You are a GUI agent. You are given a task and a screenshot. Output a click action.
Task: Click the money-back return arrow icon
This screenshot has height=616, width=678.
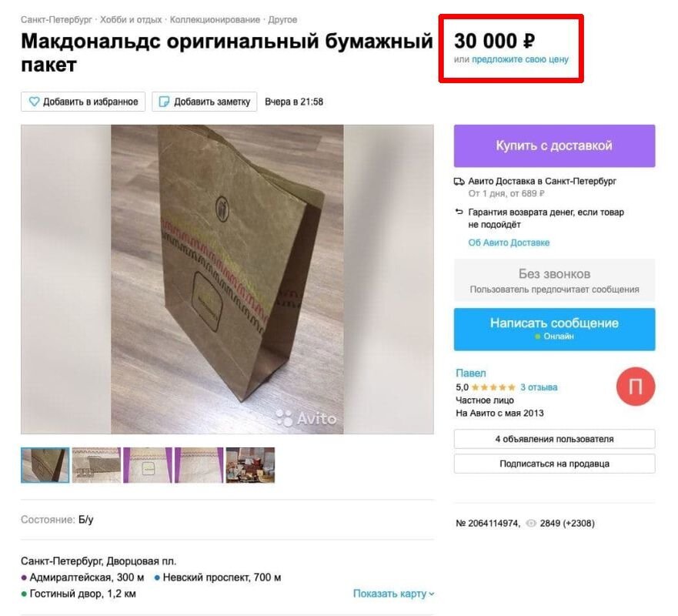(459, 212)
